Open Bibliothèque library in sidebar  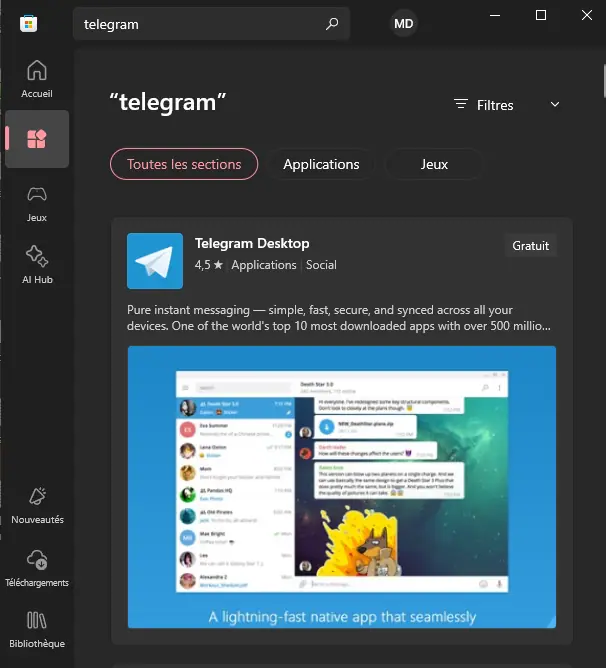[x=37, y=630]
